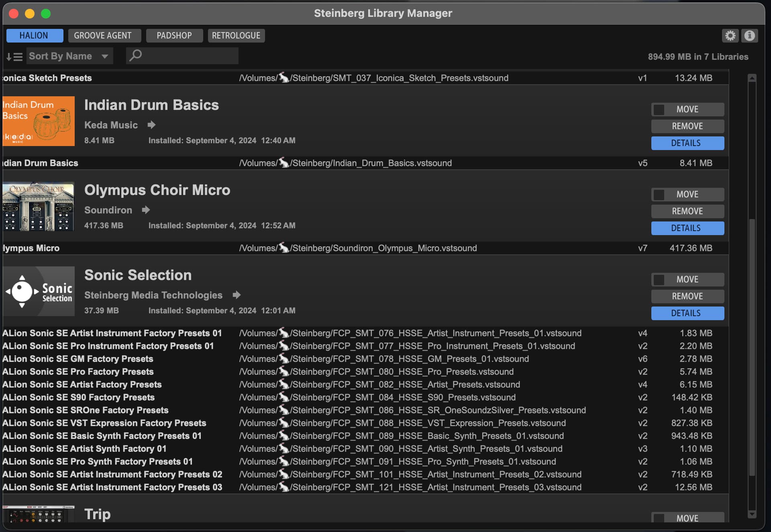Switch to the RETROLOGUE tab
Viewport: 771px width, 532px height.
coord(236,36)
